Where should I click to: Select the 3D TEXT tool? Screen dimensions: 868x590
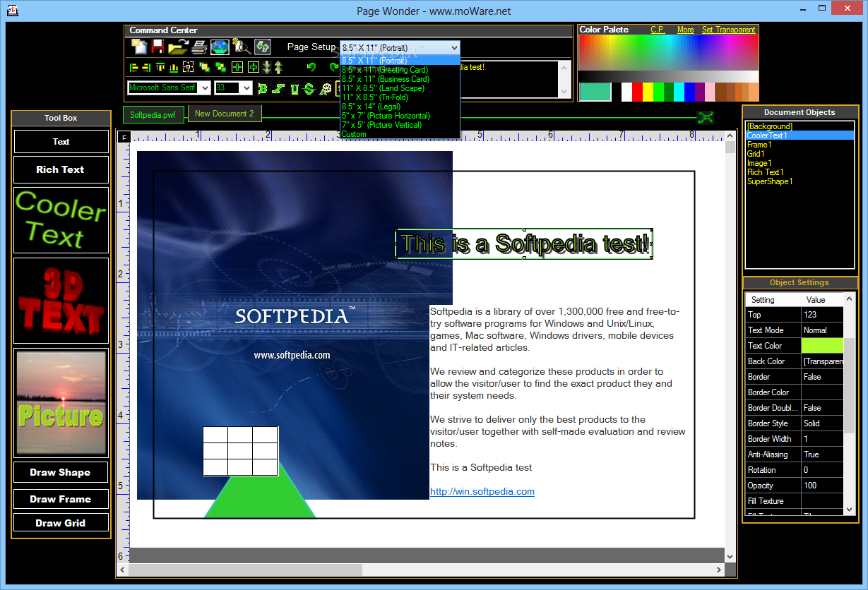tap(61, 301)
